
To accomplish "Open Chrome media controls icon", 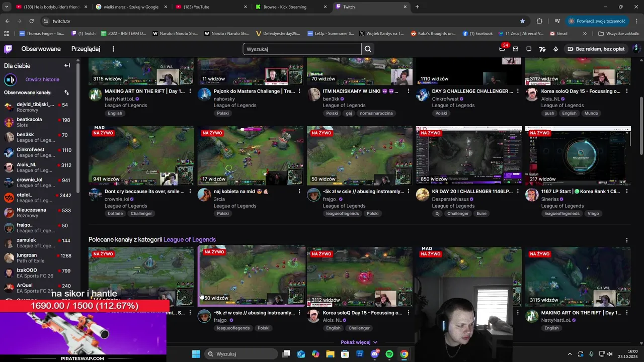I will 557,21.
